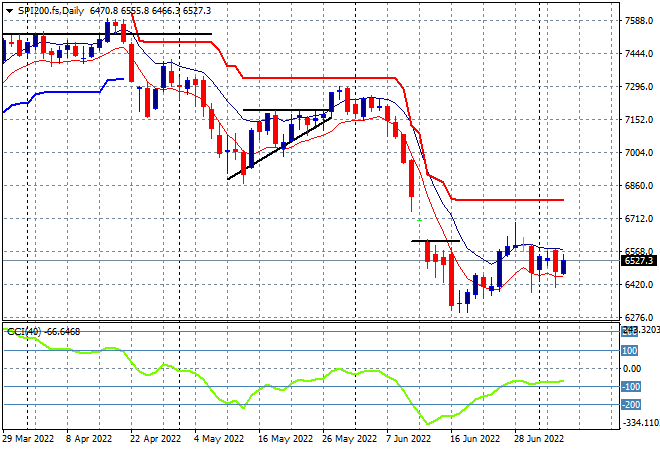The image size is (660, 450).
Task: Click the tall red candle at the 16 Jun low
Action: point(452,280)
